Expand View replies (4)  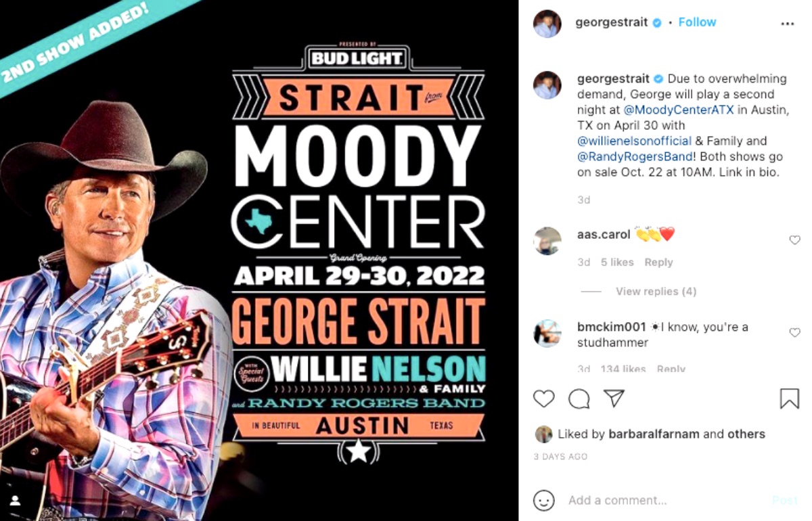tap(656, 292)
